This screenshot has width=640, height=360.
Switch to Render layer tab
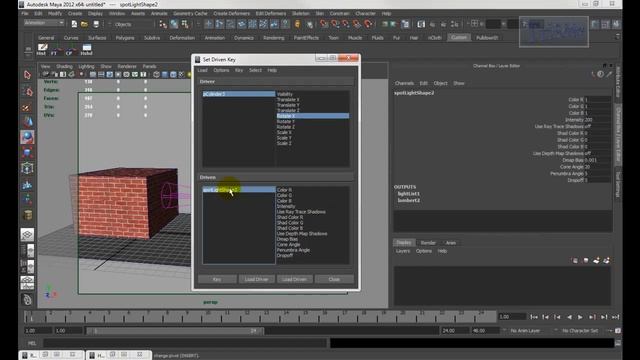click(428, 243)
